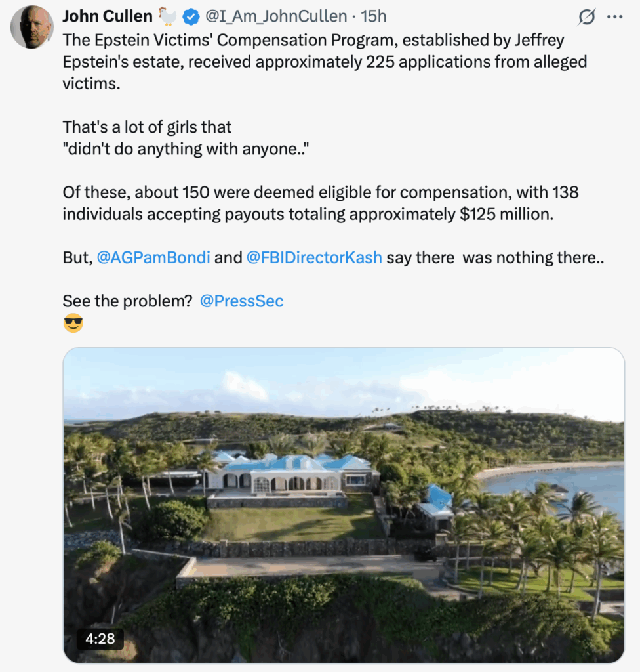Expand the three-dot more options menu
The height and width of the screenshot is (672, 640).
[614, 17]
